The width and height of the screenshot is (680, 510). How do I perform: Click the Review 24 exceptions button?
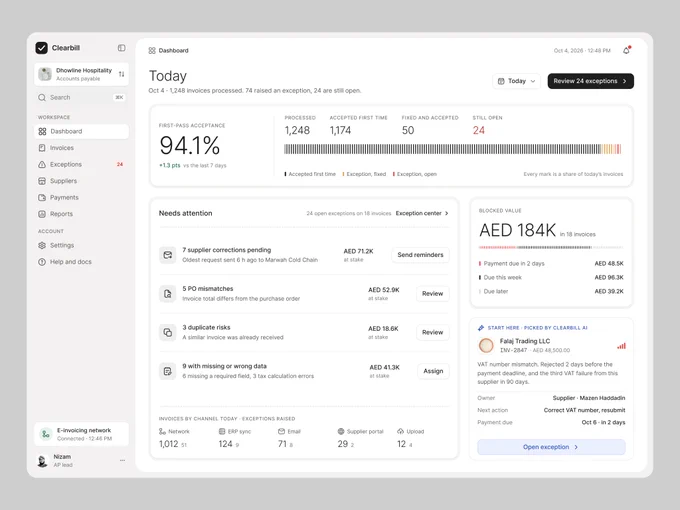(x=590, y=81)
